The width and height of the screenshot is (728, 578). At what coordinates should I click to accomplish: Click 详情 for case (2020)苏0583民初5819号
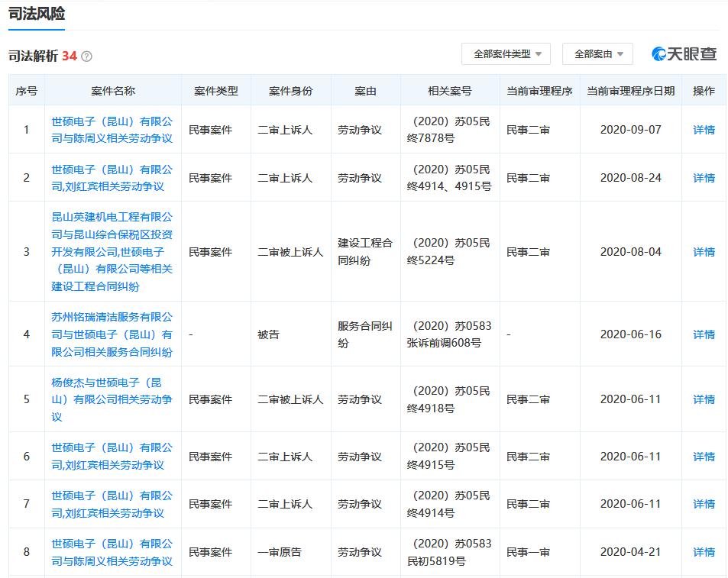coord(702,551)
